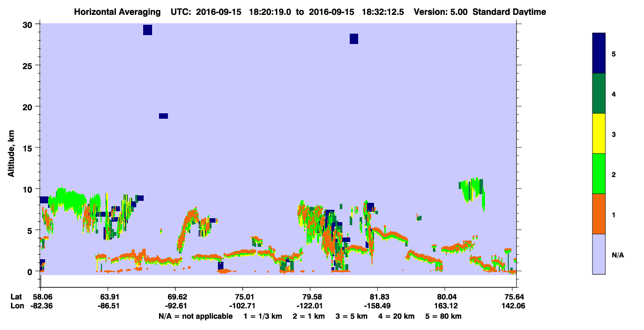Screen dimensions: 644x330
Task: Click longitude value '-158.49'
Action: tap(378, 306)
